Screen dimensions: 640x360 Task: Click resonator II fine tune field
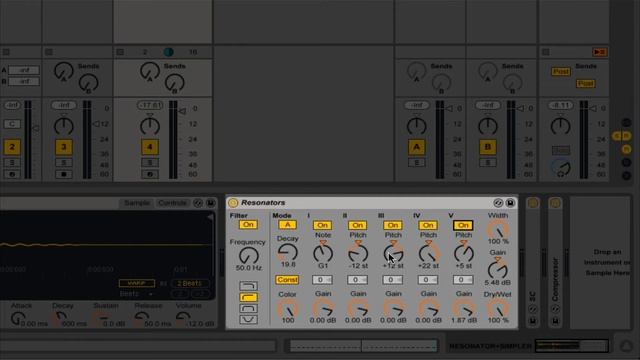pyautogui.click(x=357, y=280)
